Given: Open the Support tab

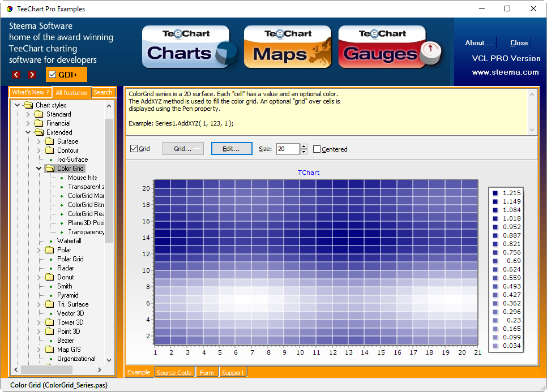Looking at the screenshot, I should pos(233,372).
